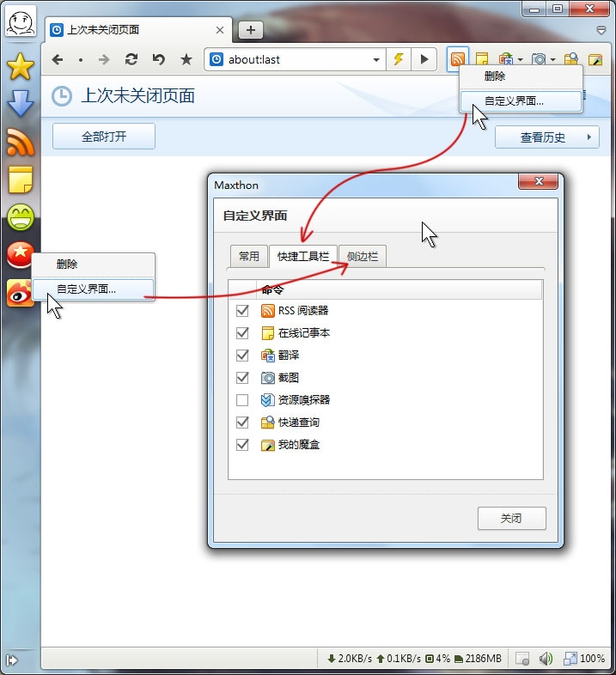Click the red star sidebar icon
The width and height of the screenshot is (616, 675).
pyautogui.click(x=20, y=254)
